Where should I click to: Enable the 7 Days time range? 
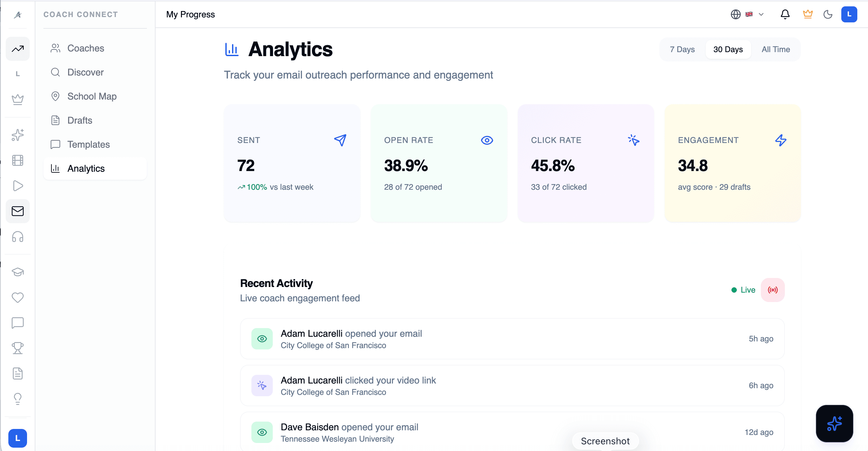point(682,49)
